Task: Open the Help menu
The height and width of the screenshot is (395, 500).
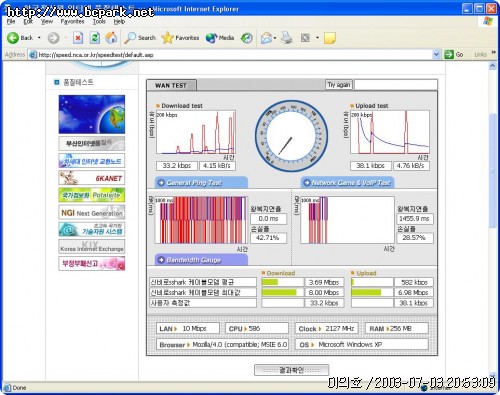Action: (x=119, y=22)
